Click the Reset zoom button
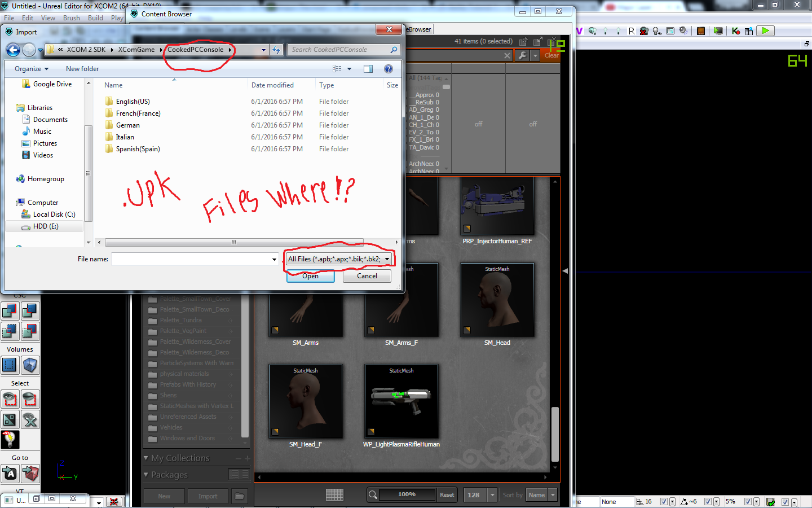 tap(447, 495)
